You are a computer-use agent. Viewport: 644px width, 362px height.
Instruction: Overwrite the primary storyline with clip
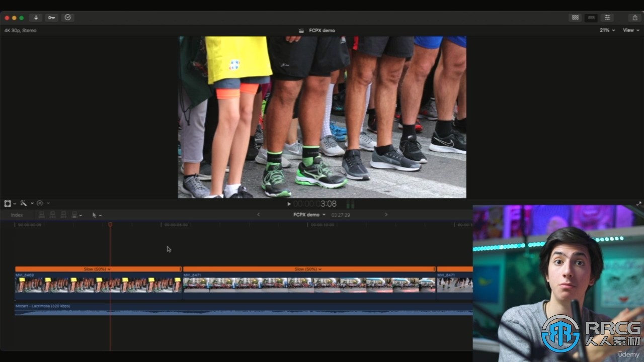[x=74, y=215]
